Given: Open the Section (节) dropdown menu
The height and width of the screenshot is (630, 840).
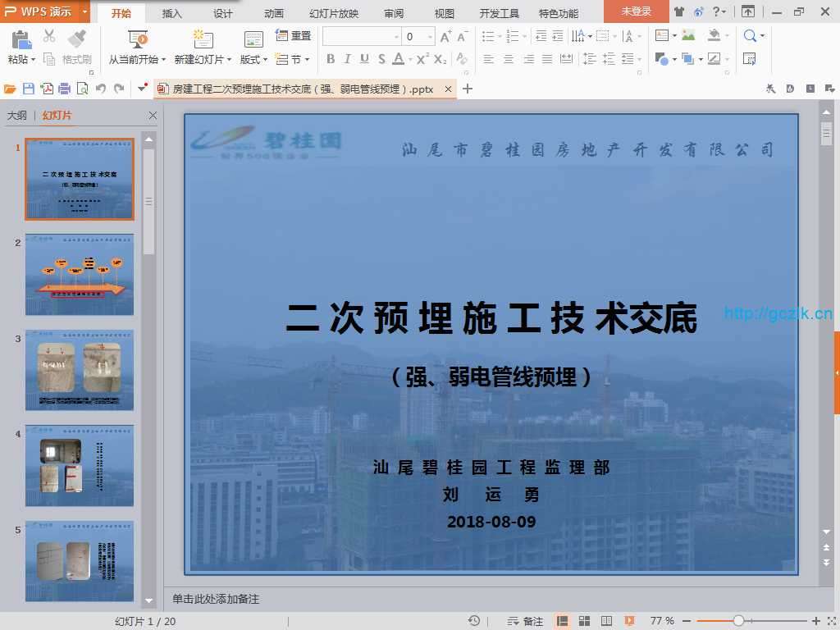Looking at the screenshot, I should (293, 59).
